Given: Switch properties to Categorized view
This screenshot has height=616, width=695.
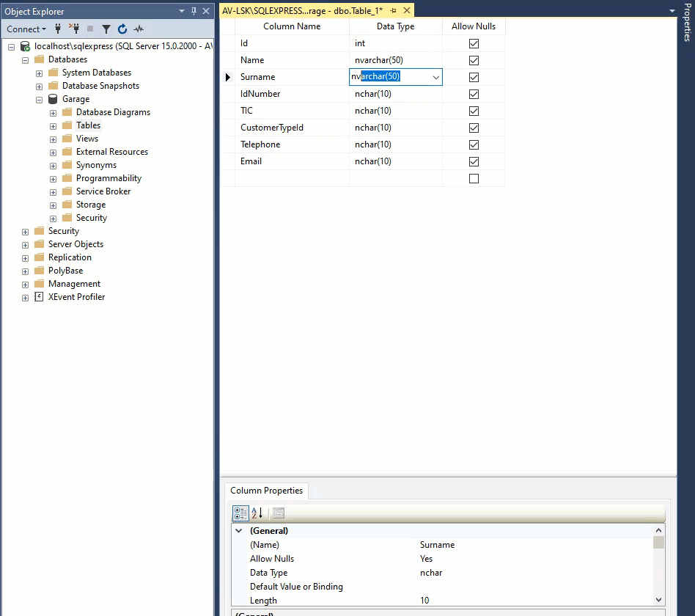Looking at the screenshot, I should 240,513.
